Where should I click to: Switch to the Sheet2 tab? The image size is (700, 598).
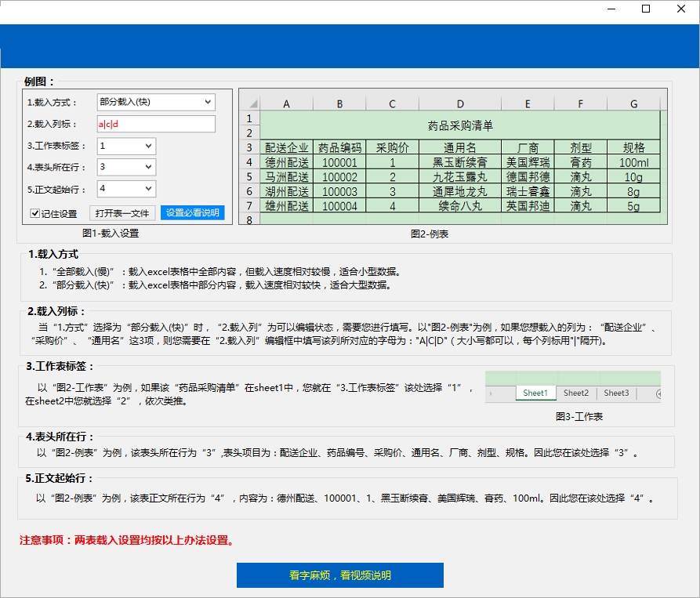click(576, 393)
